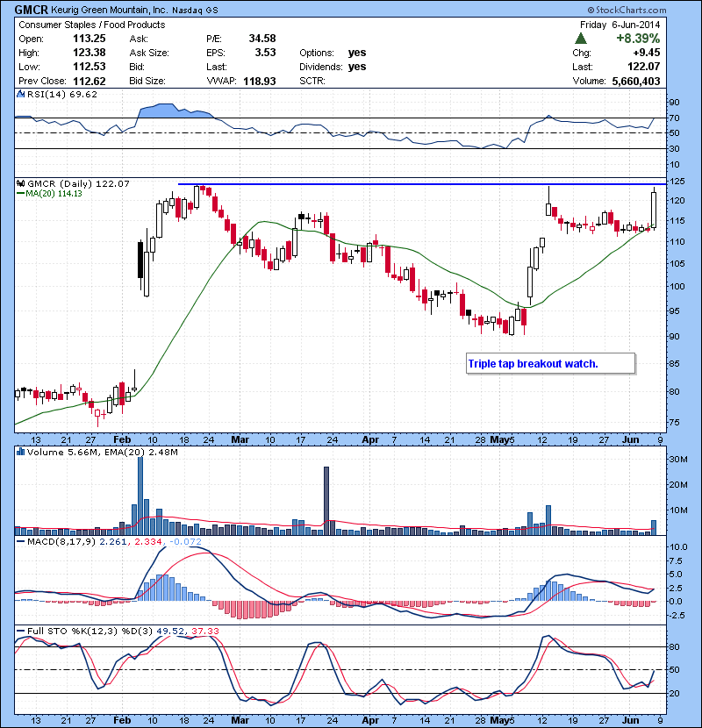Image resolution: width=702 pixels, height=728 pixels.
Task: Click the RSI(14) legend line icon
Action: (x=18, y=94)
